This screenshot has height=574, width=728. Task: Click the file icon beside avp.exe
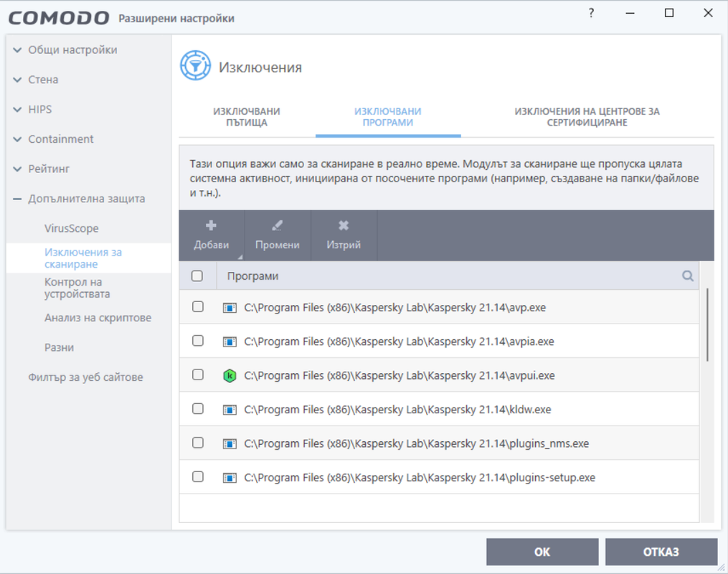pos(230,307)
